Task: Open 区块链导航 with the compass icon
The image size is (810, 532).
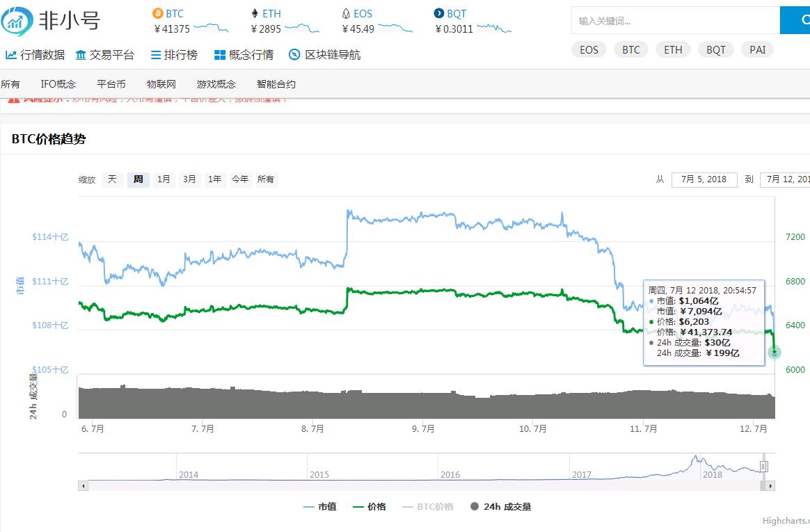Action: [x=324, y=55]
